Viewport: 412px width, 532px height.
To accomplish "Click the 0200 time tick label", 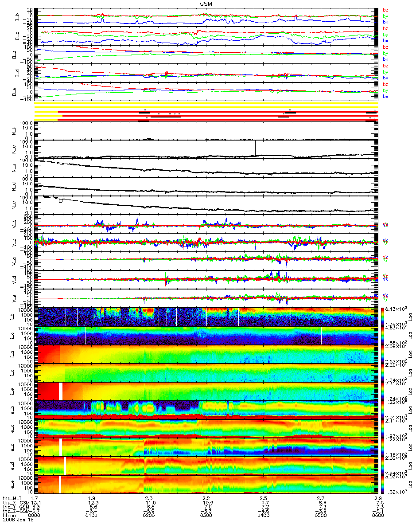I will click(x=149, y=515).
